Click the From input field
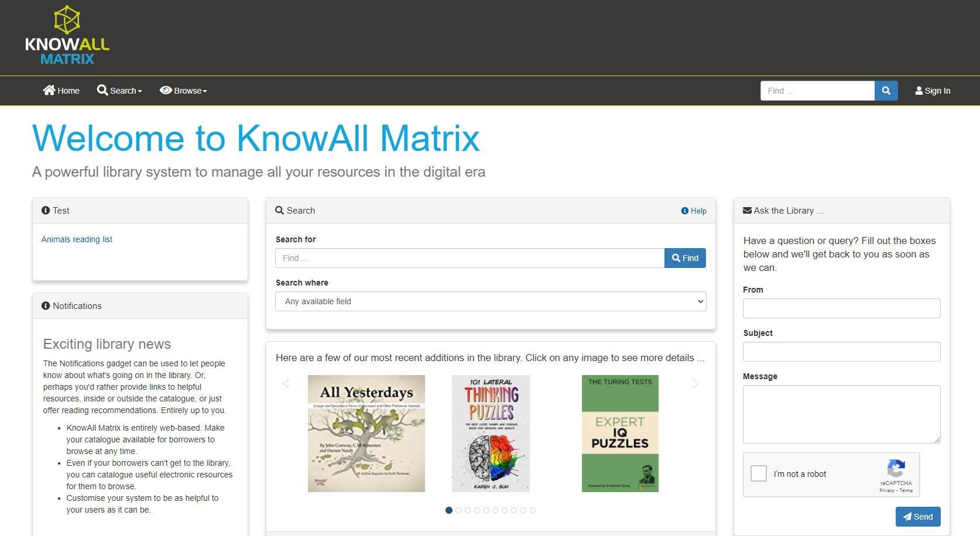980x536 pixels. (842, 308)
